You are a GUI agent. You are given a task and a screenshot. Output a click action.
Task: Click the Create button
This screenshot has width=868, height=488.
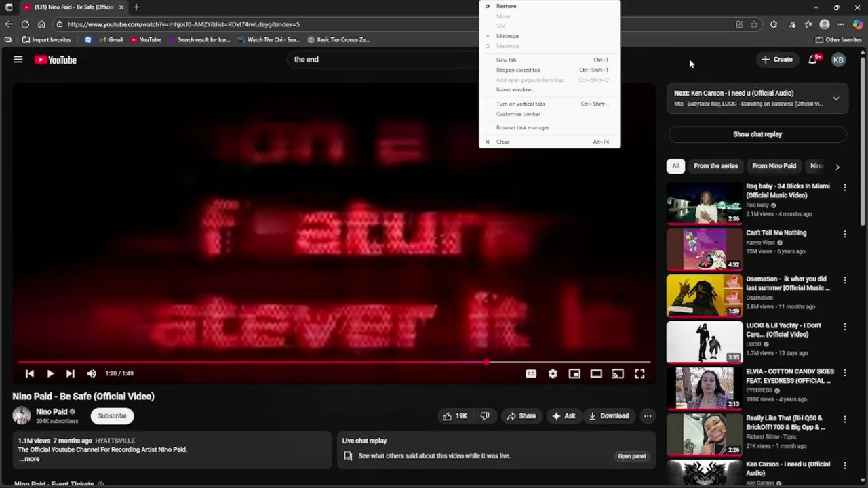(x=776, y=60)
